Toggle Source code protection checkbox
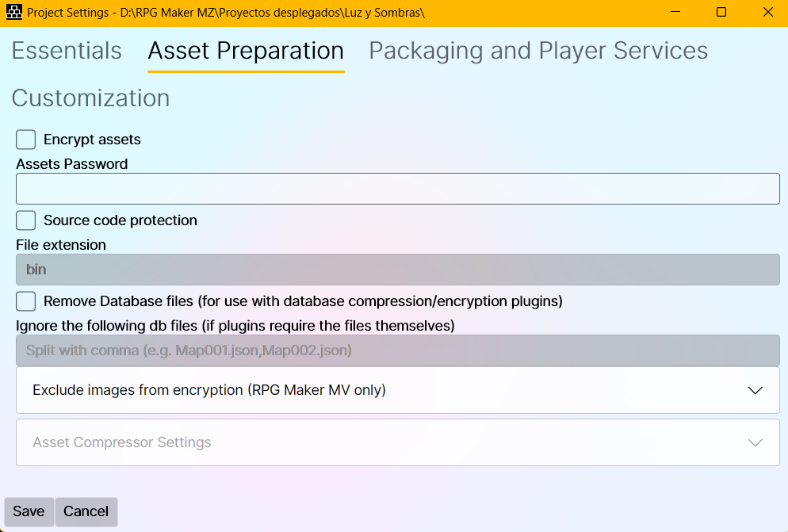Screen dimensions: 788x532 point(26,220)
